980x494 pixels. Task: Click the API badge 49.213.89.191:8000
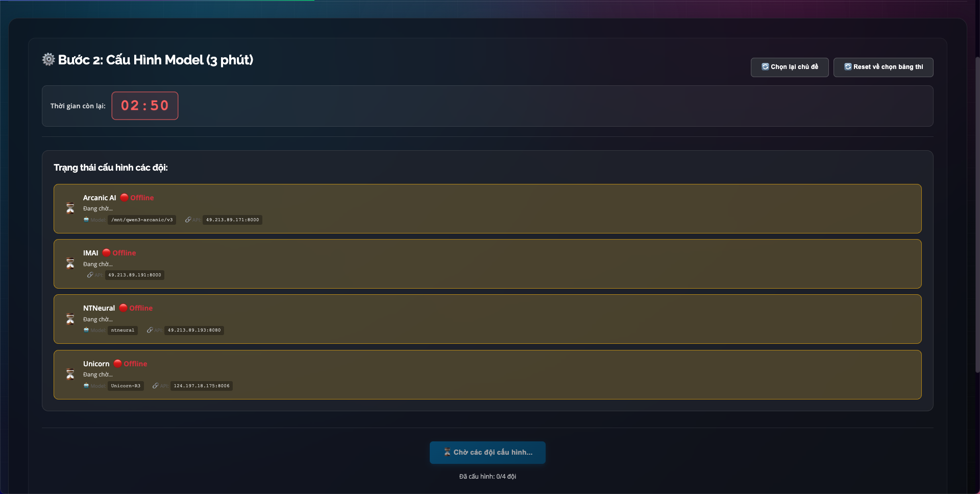click(134, 275)
